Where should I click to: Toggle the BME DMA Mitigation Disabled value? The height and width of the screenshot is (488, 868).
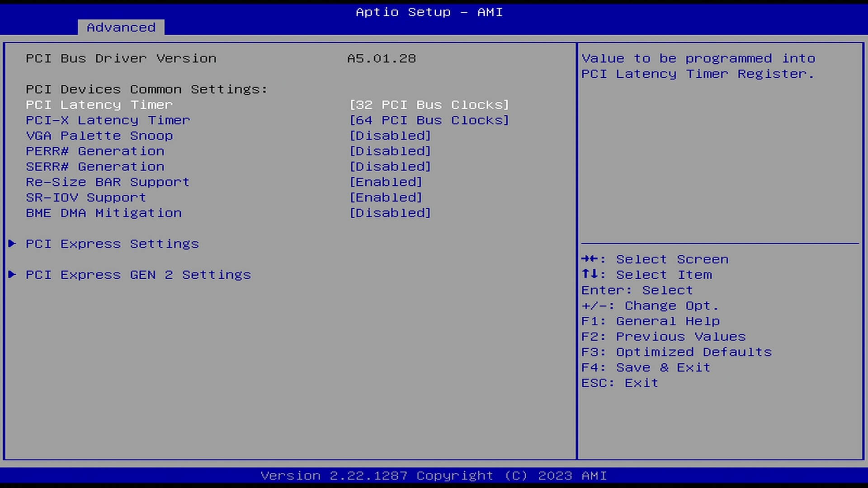tap(390, 213)
